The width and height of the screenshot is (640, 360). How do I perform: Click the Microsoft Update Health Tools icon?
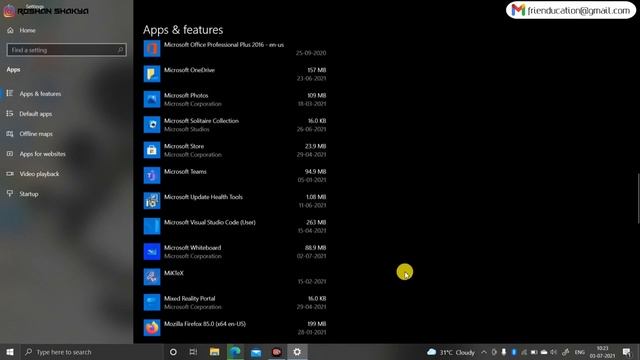click(152, 201)
